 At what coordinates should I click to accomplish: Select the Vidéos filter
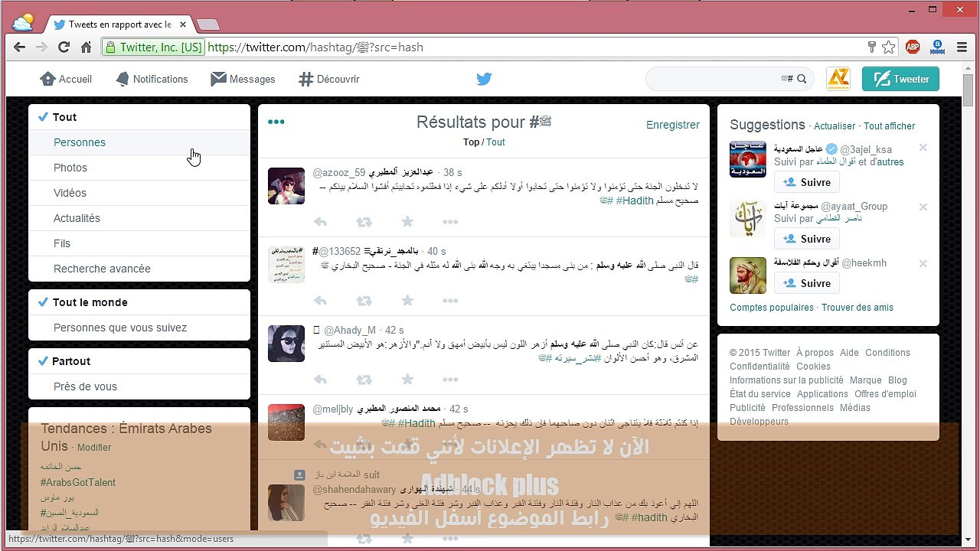click(139, 193)
